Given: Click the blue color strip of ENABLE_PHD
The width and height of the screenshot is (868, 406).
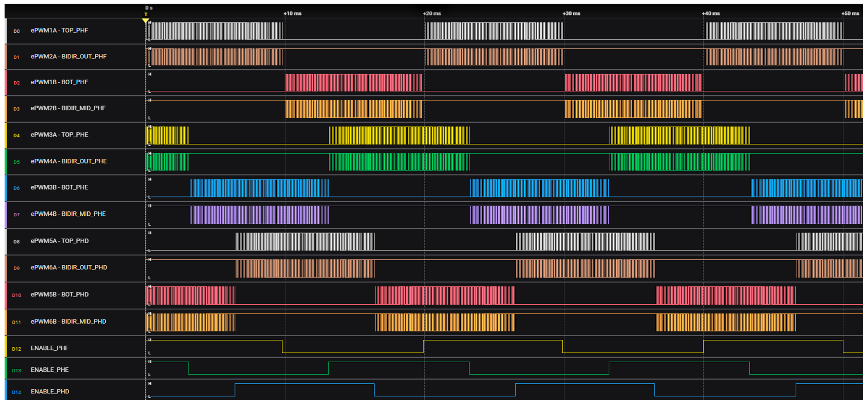Looking at the screenshot, I should click(5, 390).
